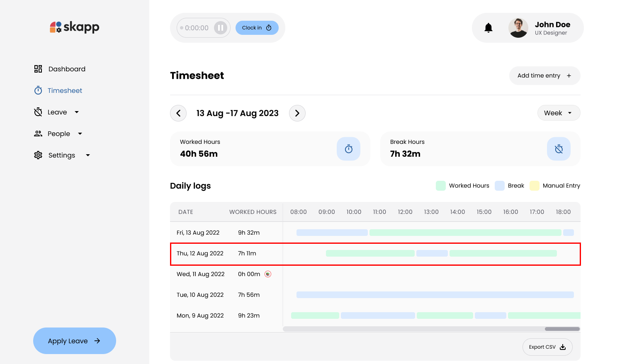Click the stopwatch icon on Worked Hours card
627x364 pixels.
pyautogui.click(x=349, y=149)
